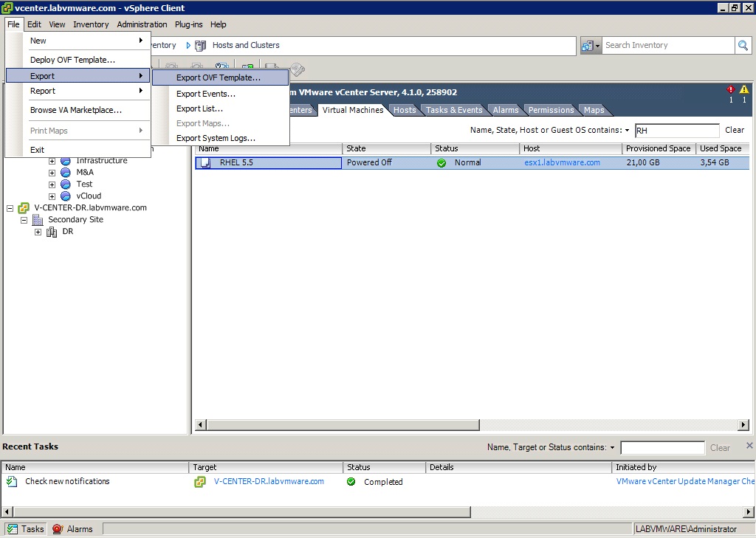Expand the Test tree node
Viewport: 756px width, 538px height.
click(x=52, y=184)
